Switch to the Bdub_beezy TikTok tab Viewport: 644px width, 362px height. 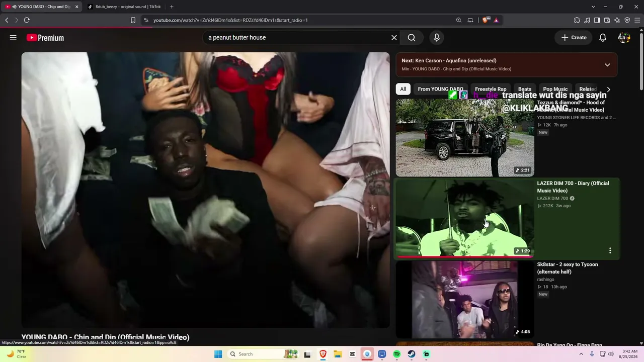point(124,7)
